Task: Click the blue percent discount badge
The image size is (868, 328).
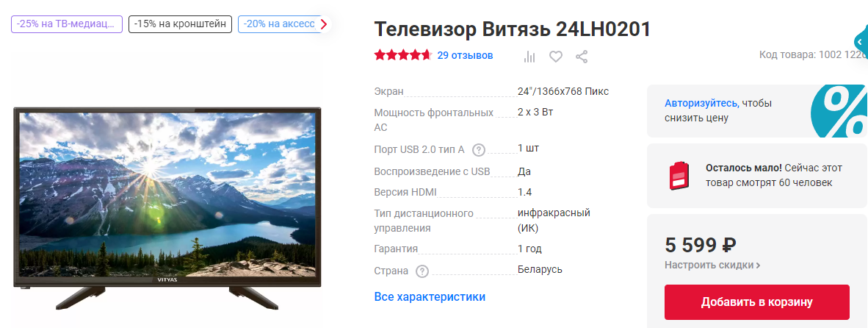Action: (x=839, y=111)
